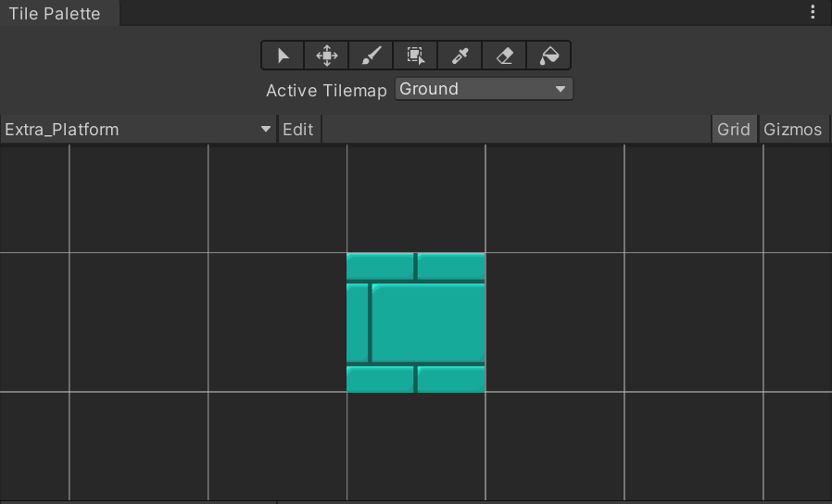This screenshot has width=832, height=504.
Task: Click the empty cell left of teal tile
Action: coord(277,322)
